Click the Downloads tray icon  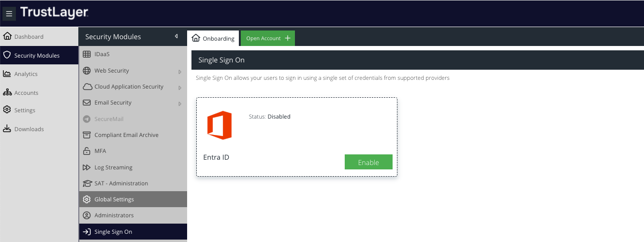coord(7,129)
